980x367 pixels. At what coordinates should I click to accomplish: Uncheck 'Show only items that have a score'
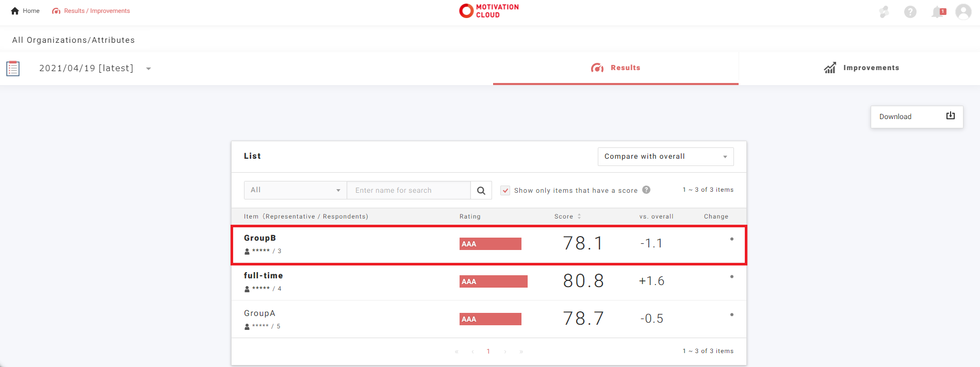point(505,190)
